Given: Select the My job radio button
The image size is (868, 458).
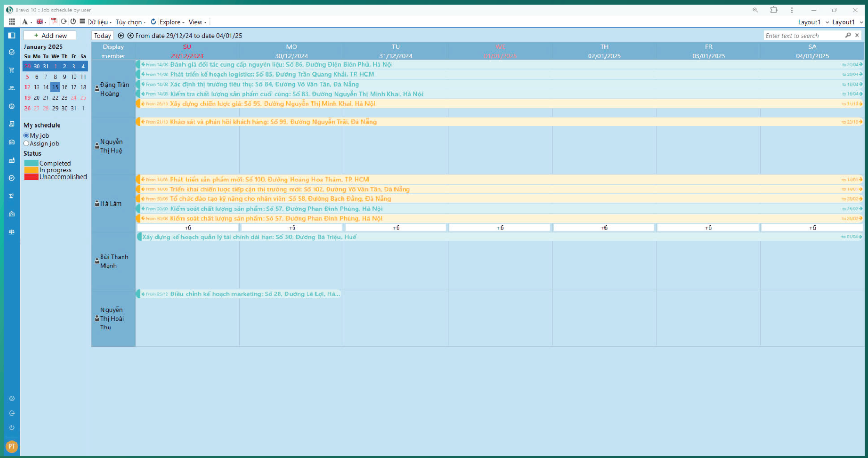Looking at the screenshot, I should (27, 136).
